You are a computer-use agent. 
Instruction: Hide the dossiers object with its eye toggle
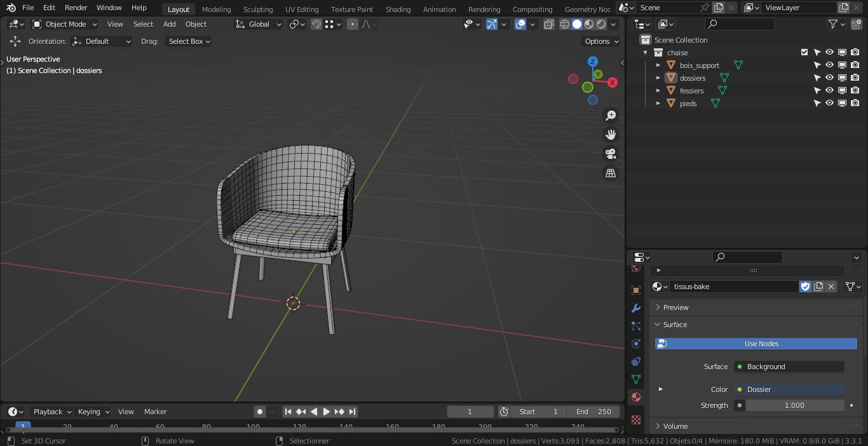pyautogui.click(x=830, y=78)
